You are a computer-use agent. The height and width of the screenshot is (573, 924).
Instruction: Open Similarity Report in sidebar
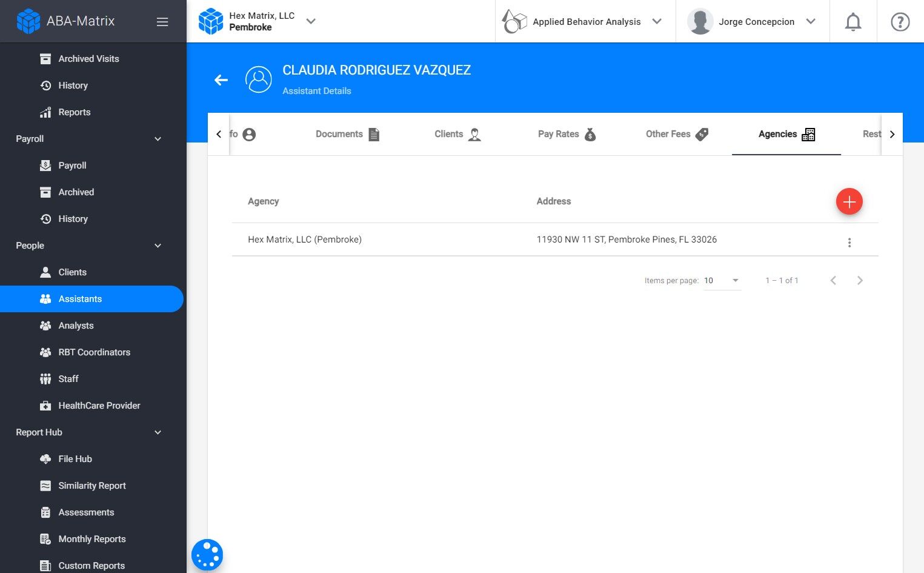click(91, 486)
